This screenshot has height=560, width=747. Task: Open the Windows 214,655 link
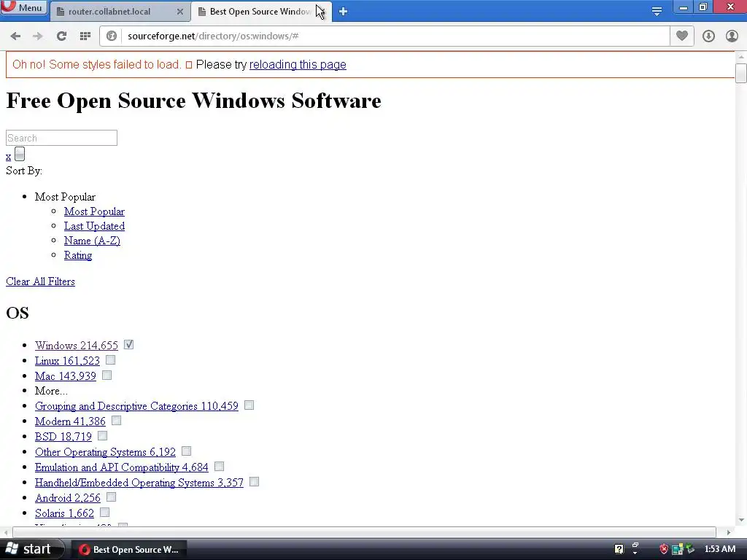[76, 345]
